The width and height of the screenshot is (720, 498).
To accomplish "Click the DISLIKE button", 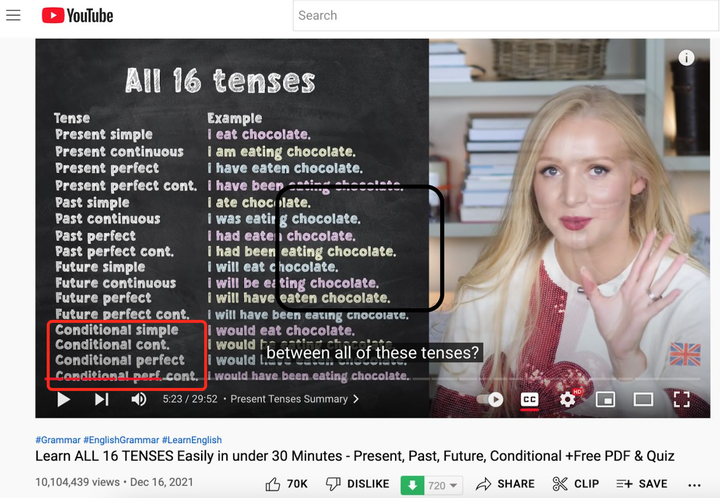I will coord(357,484).
